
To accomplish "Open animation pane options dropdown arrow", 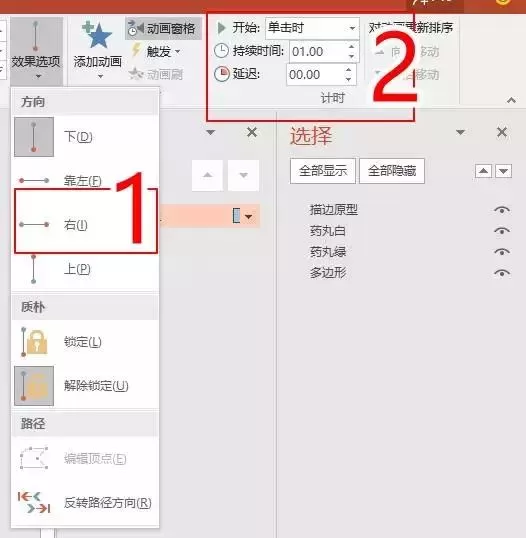I will 211,132.
